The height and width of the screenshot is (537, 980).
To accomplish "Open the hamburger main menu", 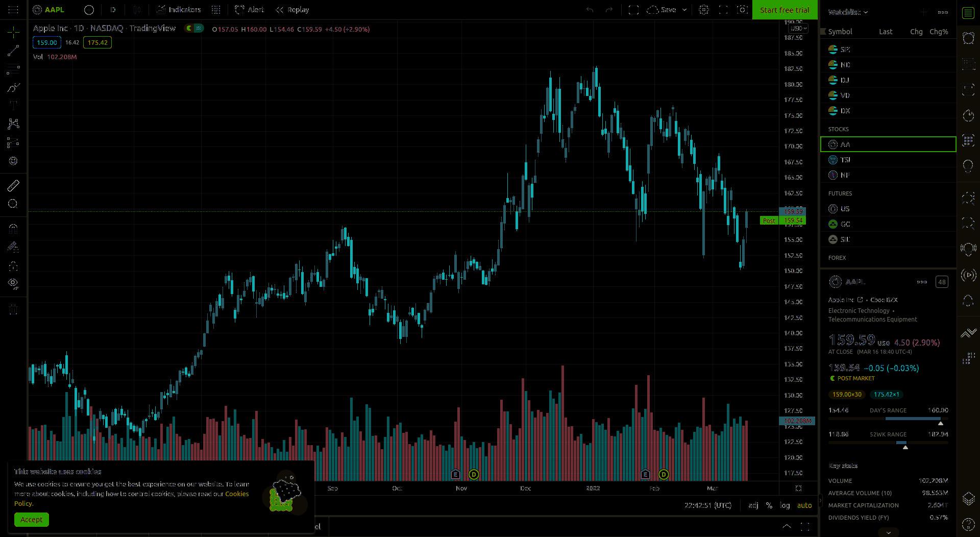I will [13, 10].
